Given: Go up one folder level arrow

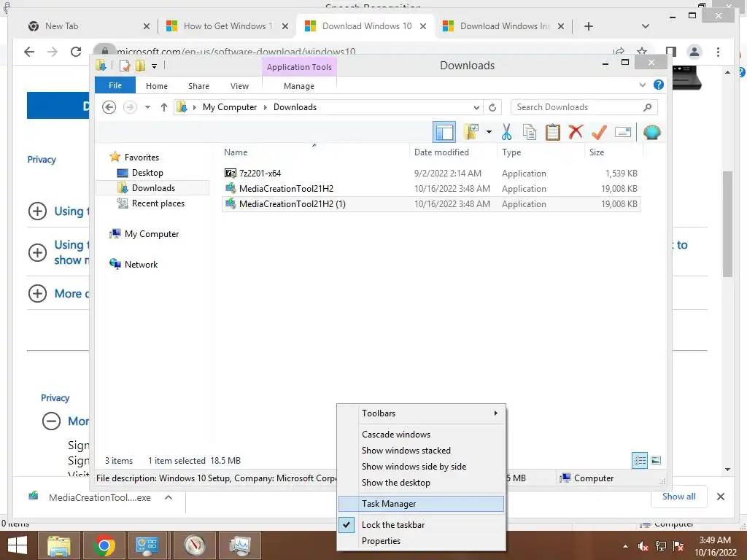Looking at the screenshot, I should tap(164, 107).
